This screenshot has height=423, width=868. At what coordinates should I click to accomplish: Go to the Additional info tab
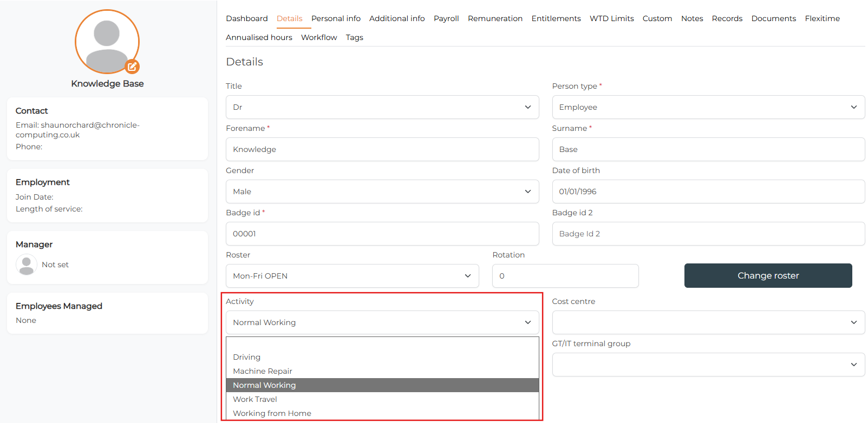point(397,18)
